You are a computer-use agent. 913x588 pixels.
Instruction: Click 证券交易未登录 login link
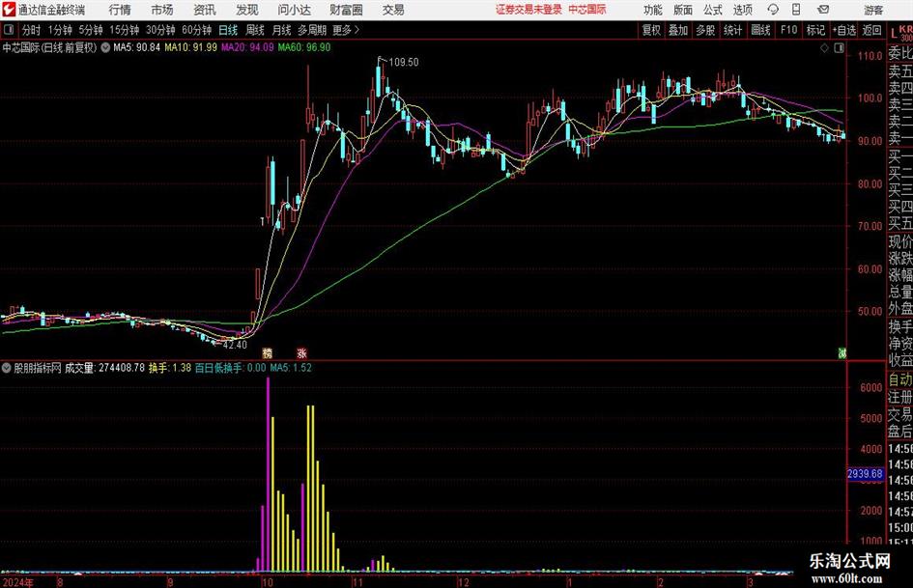pos(528,10)
